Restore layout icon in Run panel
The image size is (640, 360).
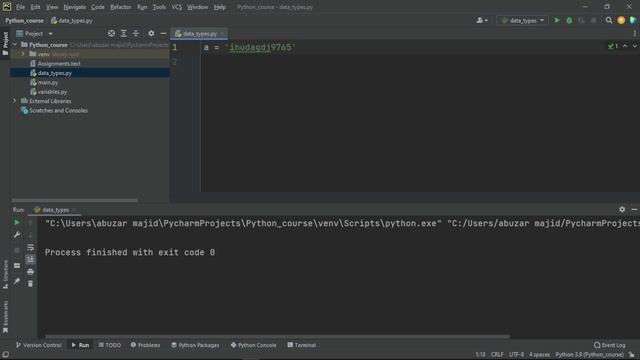click(x=17, y=266)
